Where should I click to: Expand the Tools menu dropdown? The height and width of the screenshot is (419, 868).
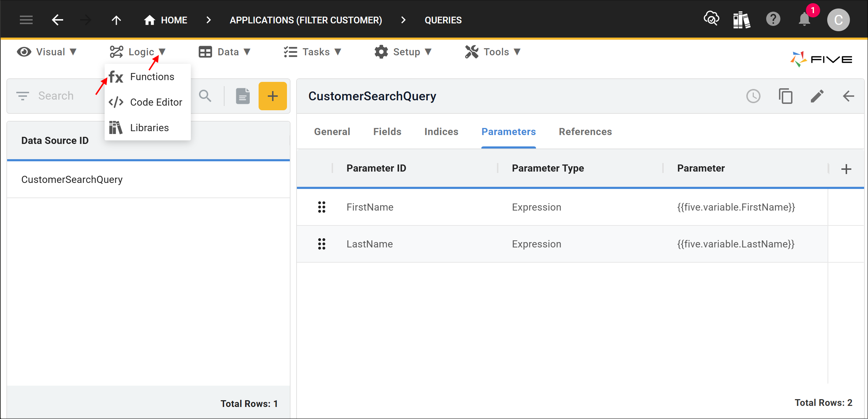tap(493, 52)
